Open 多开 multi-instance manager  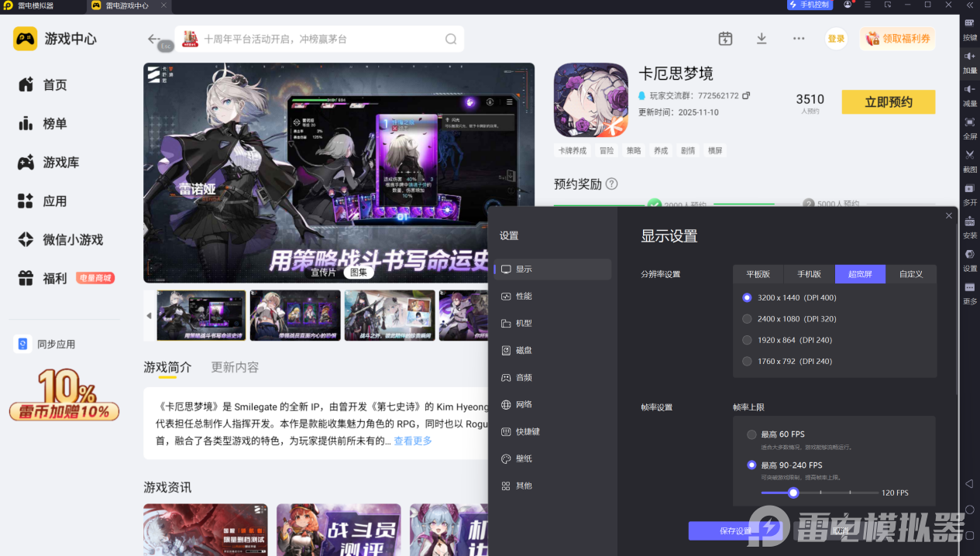coord(969,194)
